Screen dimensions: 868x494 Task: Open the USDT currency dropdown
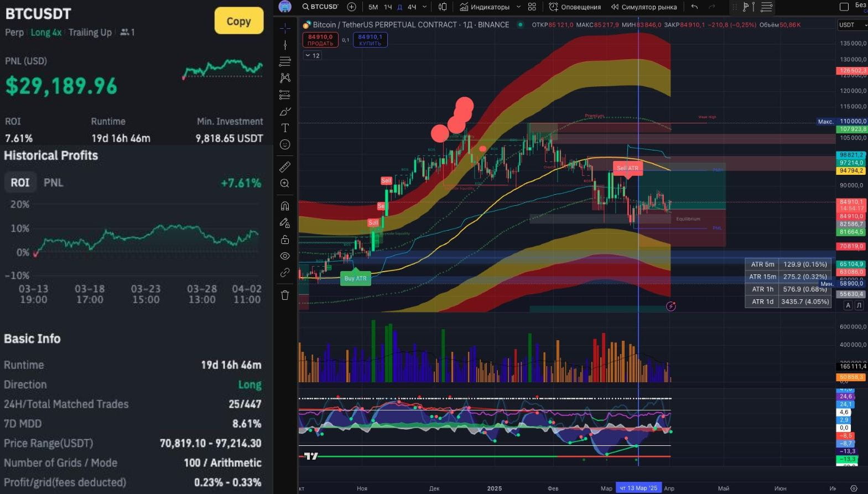click(x=853, y=25)
